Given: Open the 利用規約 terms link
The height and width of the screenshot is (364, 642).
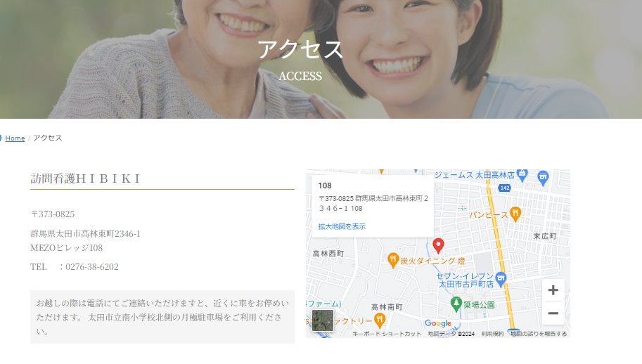Looking at the screenshot, I should pyautogui.click(x=492, y=334).
